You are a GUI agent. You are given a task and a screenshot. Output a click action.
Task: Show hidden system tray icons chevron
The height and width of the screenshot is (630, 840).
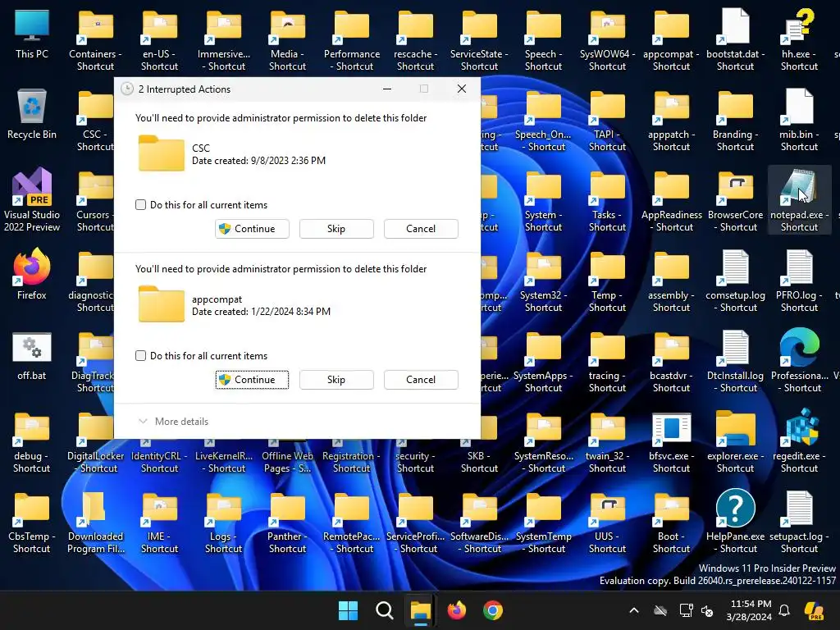(x=634, y=610)
